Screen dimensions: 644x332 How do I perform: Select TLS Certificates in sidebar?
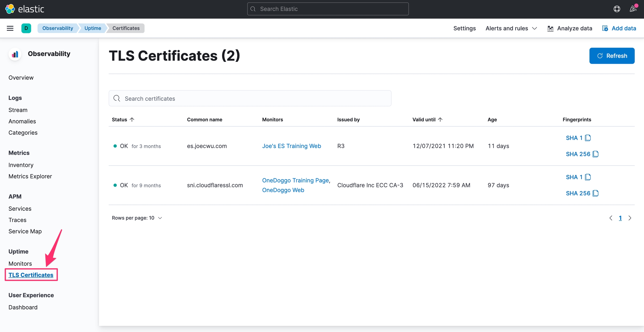point(31,275)
